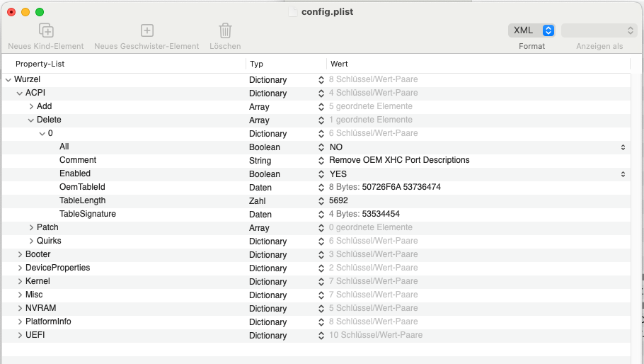Collapse the ACPI dictionary node
Viewport: 644px width, 364px height.
(20, 93)
